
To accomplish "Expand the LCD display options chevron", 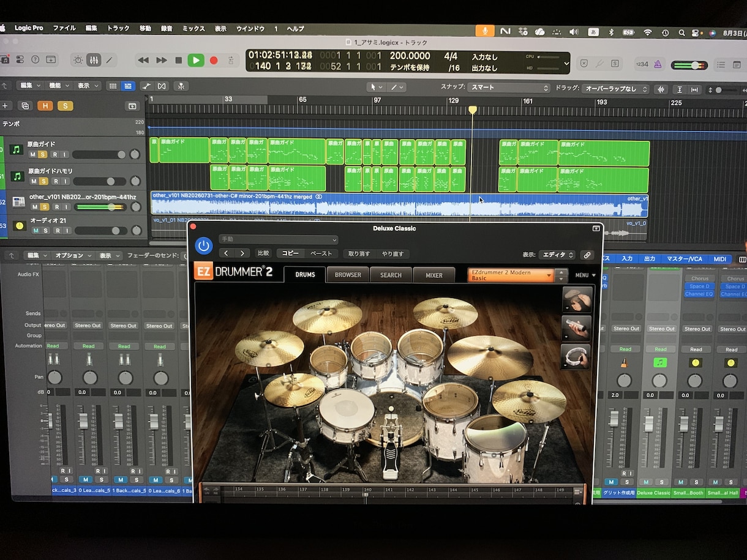I will click(x=566, y=62).
